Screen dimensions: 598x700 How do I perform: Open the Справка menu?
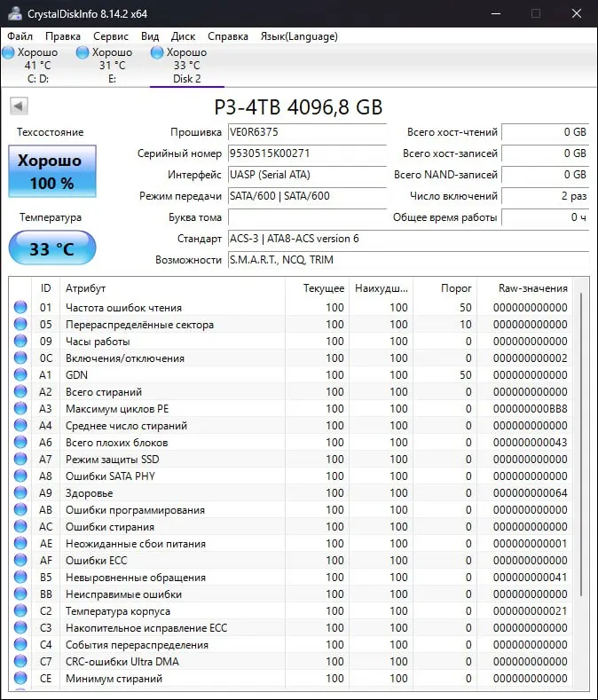[228, 36]
